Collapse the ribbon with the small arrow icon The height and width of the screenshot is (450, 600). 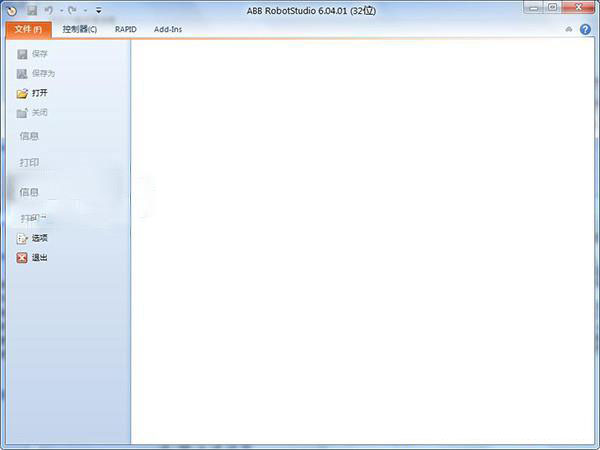(x=569, y=29)
